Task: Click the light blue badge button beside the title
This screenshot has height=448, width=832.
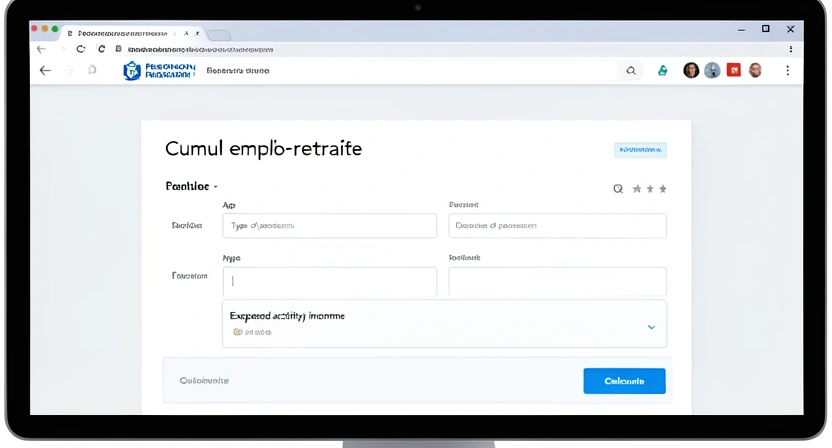Action: pos(640,150)
